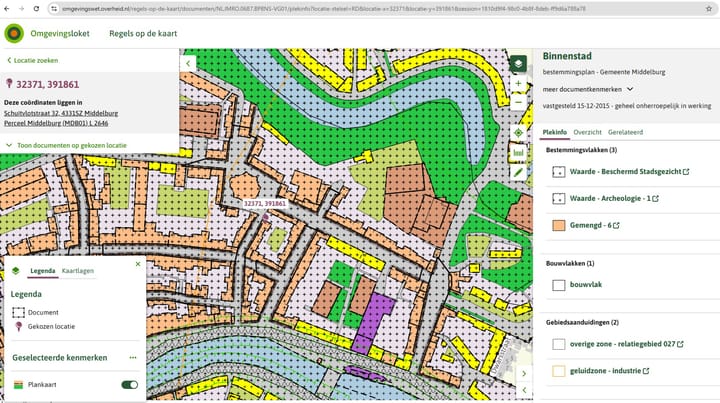Expand meer documentkenmerken
Image resolution: width=720 pixels, height=403 pixels.
click(x=588, y=89)
